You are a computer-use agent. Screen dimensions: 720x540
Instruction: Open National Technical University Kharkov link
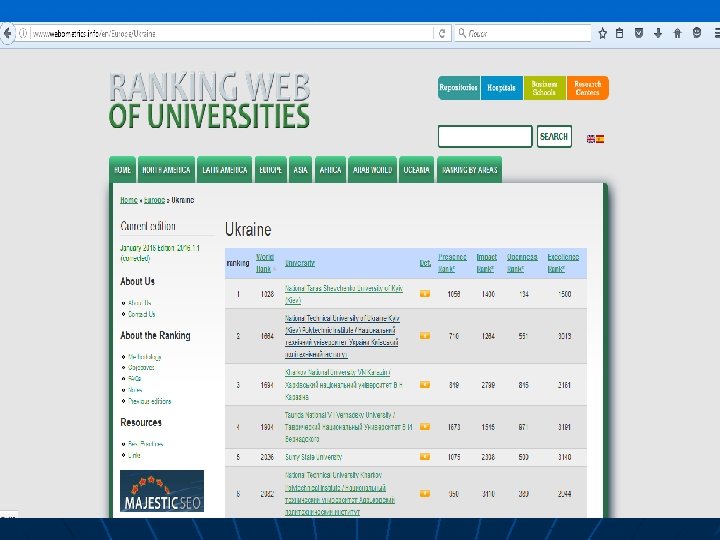[340, 494]
